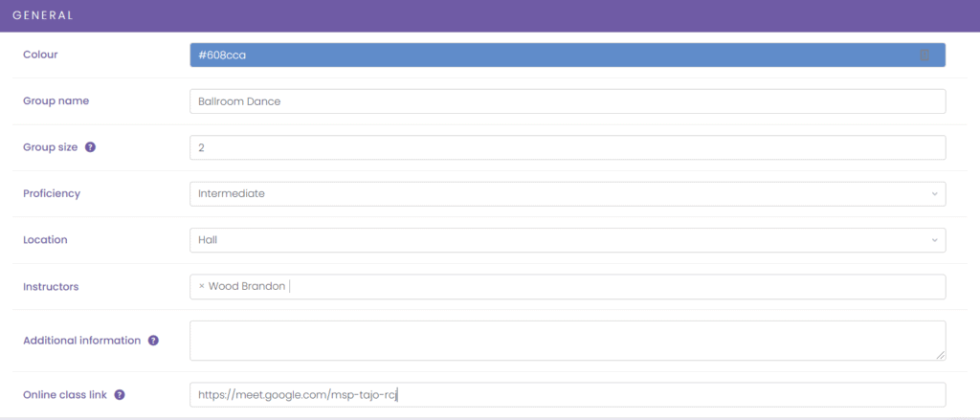Click into the Group name field
This screenshot has height=420, width=980.
pyautogui.click(x=568, y=101)
